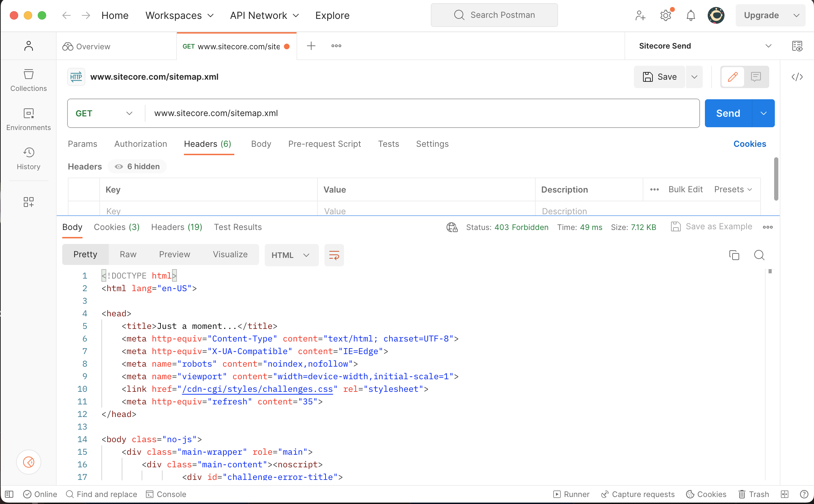Open Find and replace
Image resolution: width=814 pixels, height=504 pixels.
point(102,494)
